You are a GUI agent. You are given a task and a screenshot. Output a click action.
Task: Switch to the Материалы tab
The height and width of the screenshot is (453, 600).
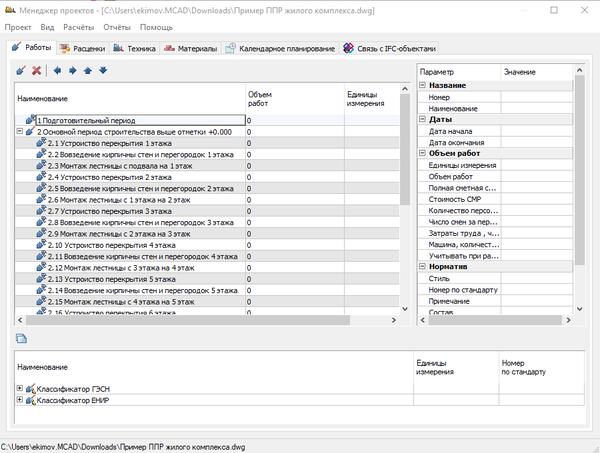191,49
